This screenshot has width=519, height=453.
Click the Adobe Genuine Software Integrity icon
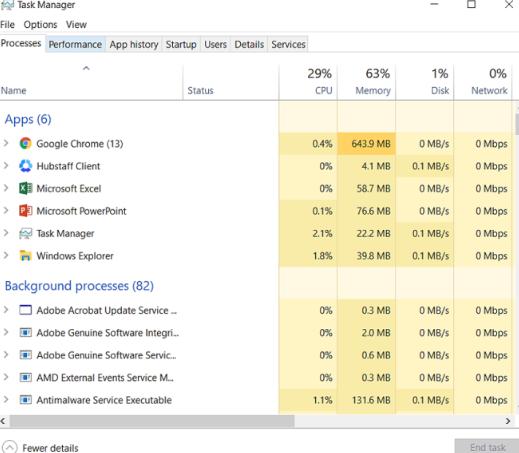(x=25, y=333)
